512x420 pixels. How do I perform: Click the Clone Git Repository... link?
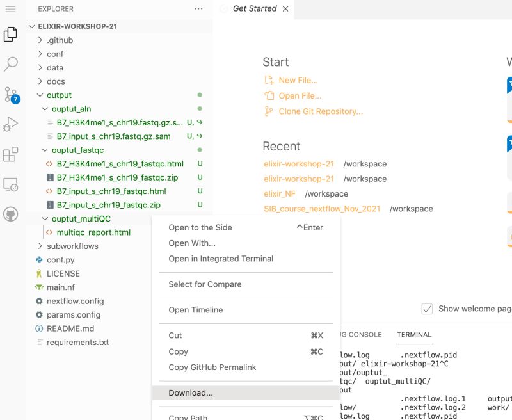coord(321,111)
